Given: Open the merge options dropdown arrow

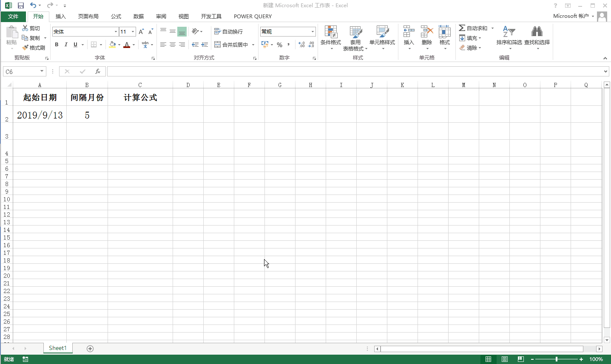Looking at the screenshot, I should (253, 45).
